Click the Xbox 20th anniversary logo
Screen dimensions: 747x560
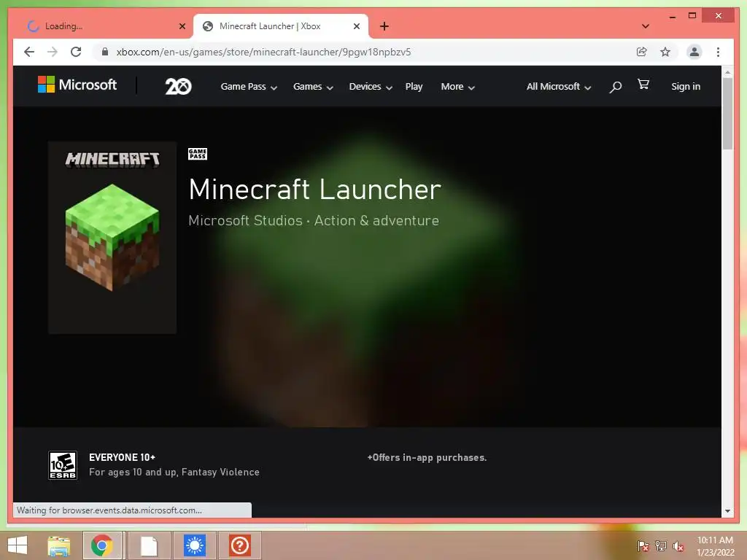coord(178,86)
